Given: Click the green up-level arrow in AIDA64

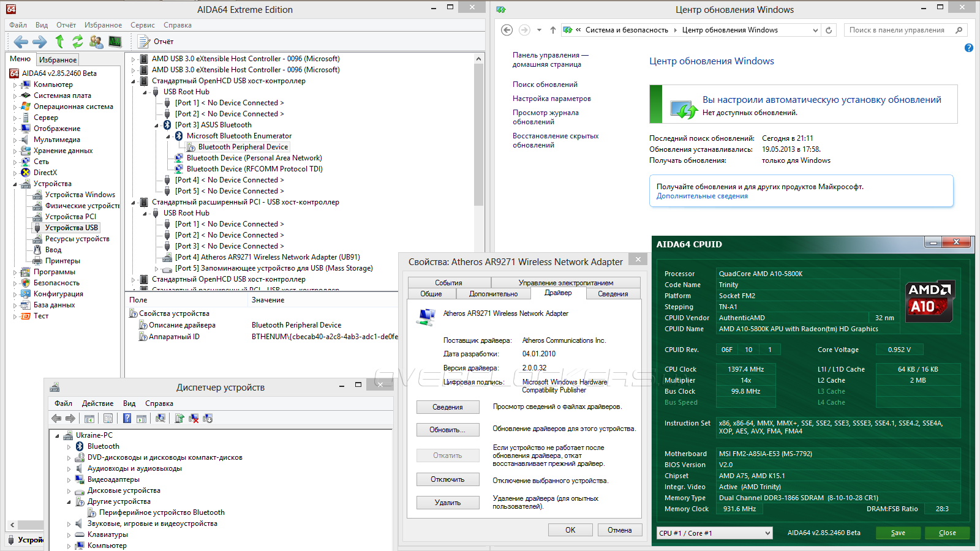Looking at the screenshot, I should click(59, 42).
